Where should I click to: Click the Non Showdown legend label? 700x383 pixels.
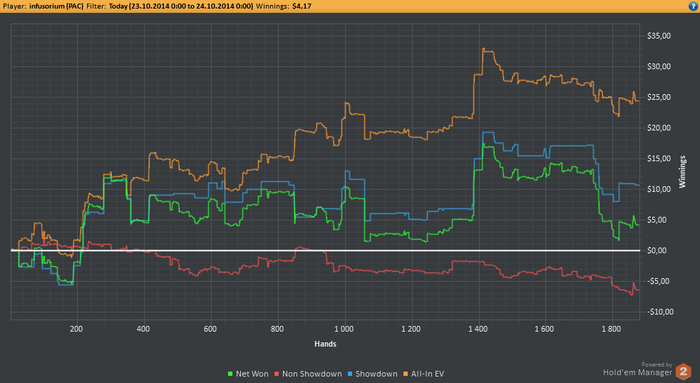tap(312, 374)
